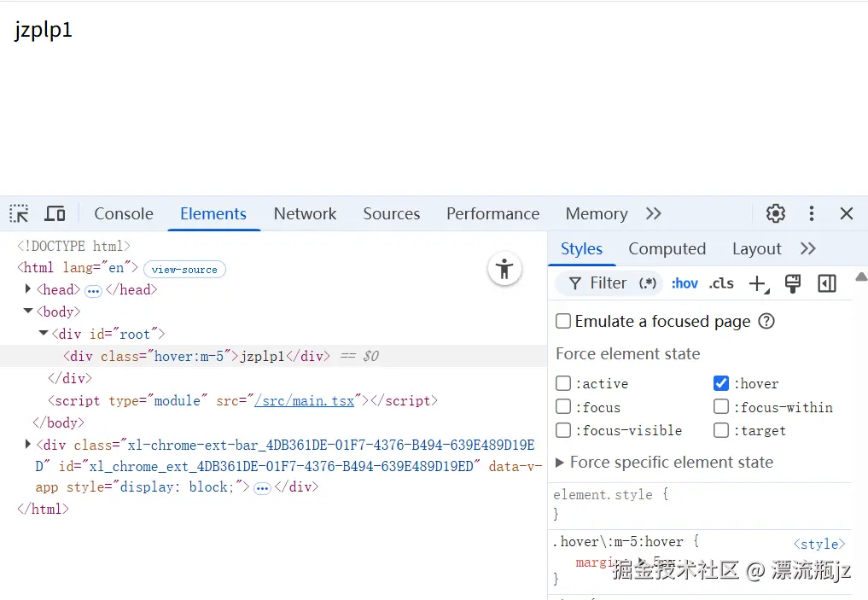
Task: Focus the Filter styles input
Action: (x=609, y=283)
